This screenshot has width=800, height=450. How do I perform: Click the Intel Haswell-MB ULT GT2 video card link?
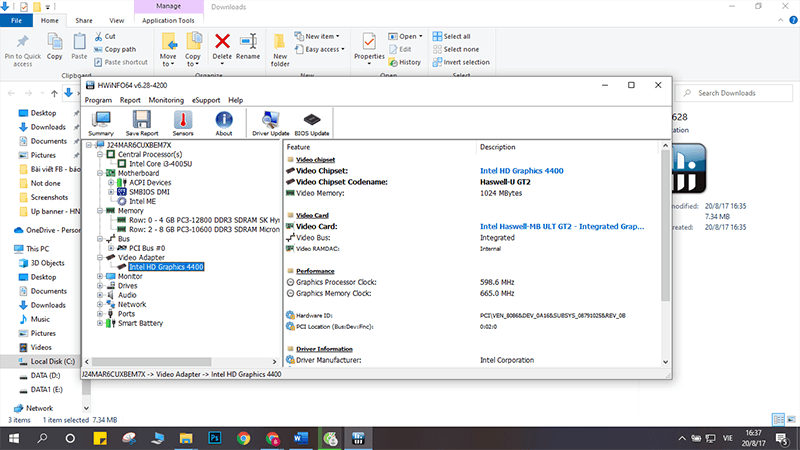pos(562,227)
